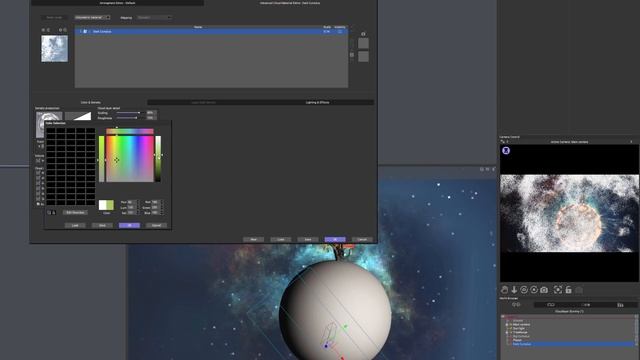
Task: Click the cloud material preview thumbnail
Action: click(x=54, y=49)
